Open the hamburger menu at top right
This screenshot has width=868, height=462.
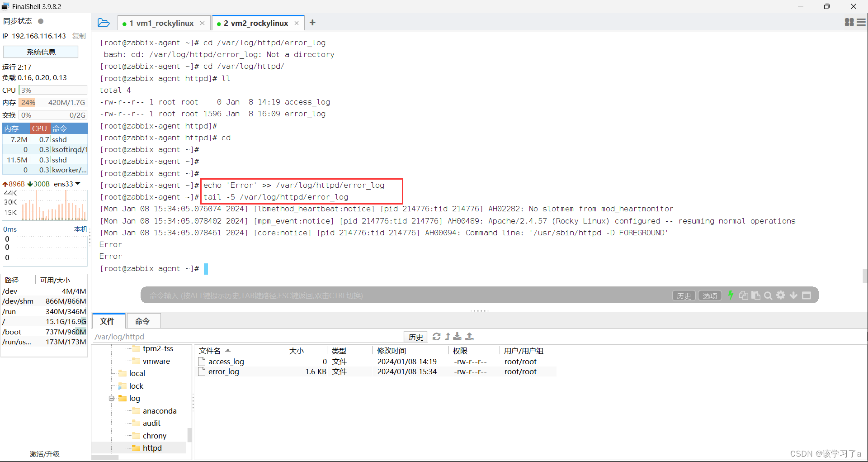[861, 22]
